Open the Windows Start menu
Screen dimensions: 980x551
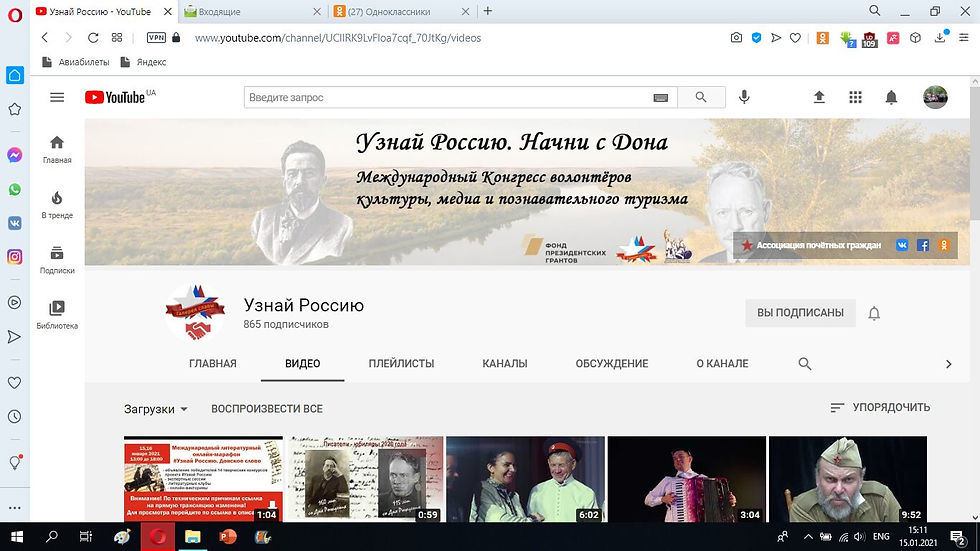pyautogui.click(x=17, y=537)
